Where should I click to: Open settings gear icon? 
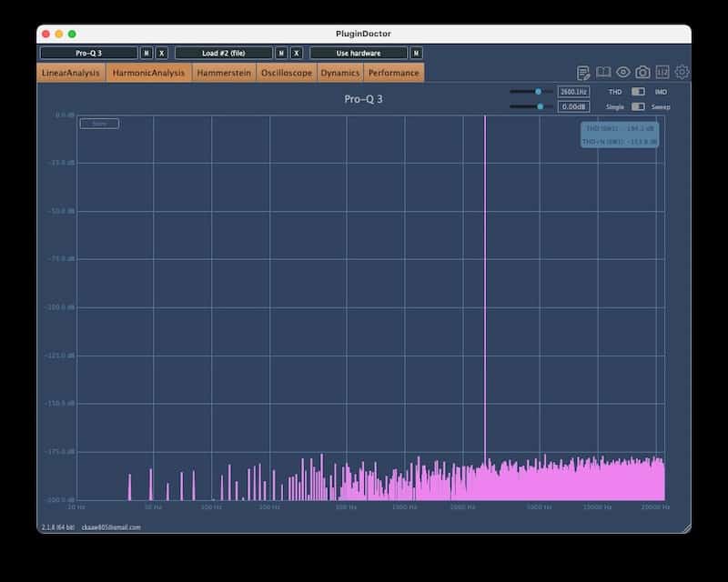[682, 72]
